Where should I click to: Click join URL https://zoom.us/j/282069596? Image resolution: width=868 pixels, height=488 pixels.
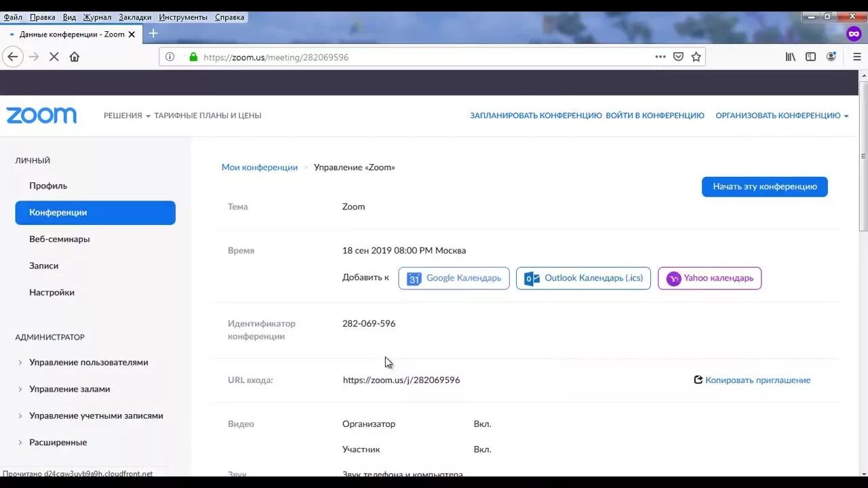401,380
